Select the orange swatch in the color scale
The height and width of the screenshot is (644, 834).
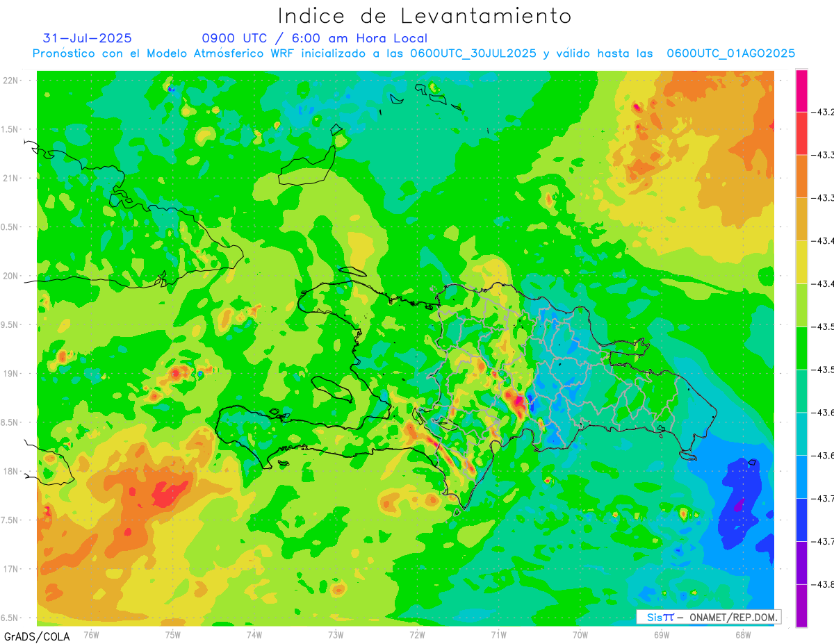[x=801, y=176]
